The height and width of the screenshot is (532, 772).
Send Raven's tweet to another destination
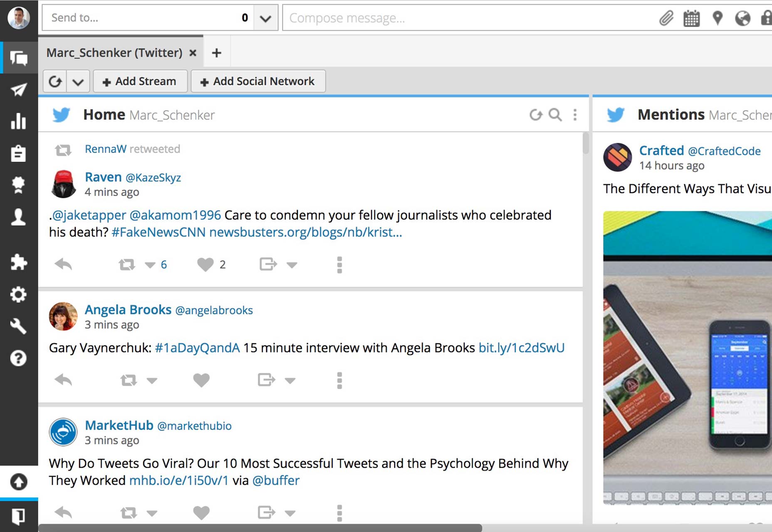pyautogui.click(x=268, y=264)
